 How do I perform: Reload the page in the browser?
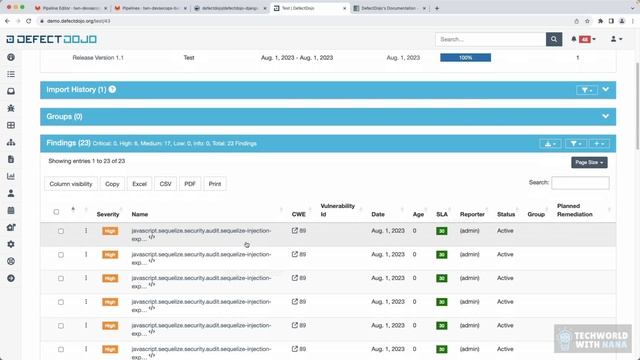coord(29,21)
